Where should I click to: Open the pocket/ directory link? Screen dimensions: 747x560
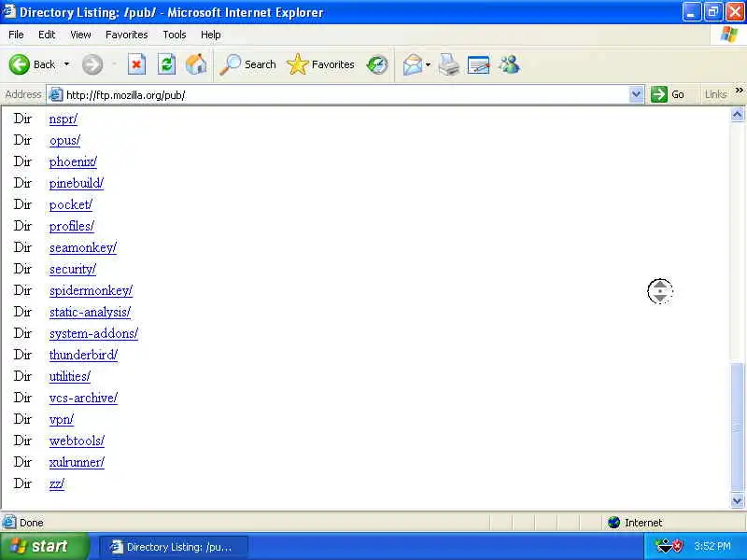[71, 204]
